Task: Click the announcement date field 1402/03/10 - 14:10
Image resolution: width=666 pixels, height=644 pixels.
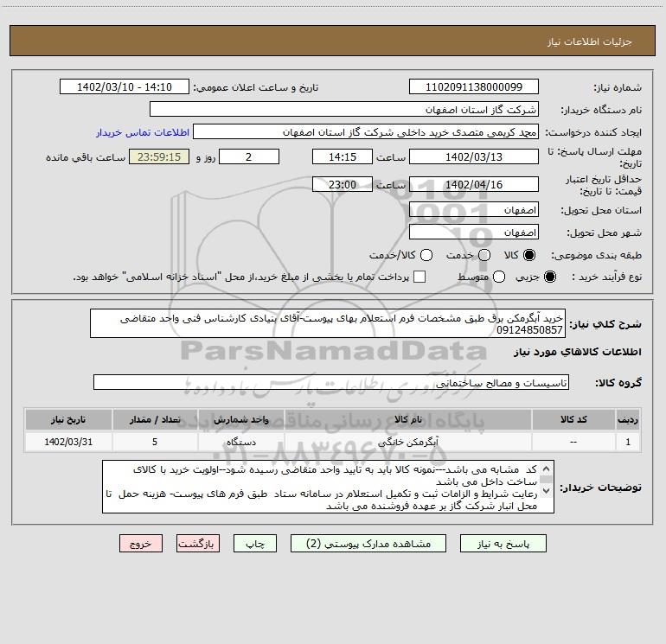Action: tap(125, 87)
